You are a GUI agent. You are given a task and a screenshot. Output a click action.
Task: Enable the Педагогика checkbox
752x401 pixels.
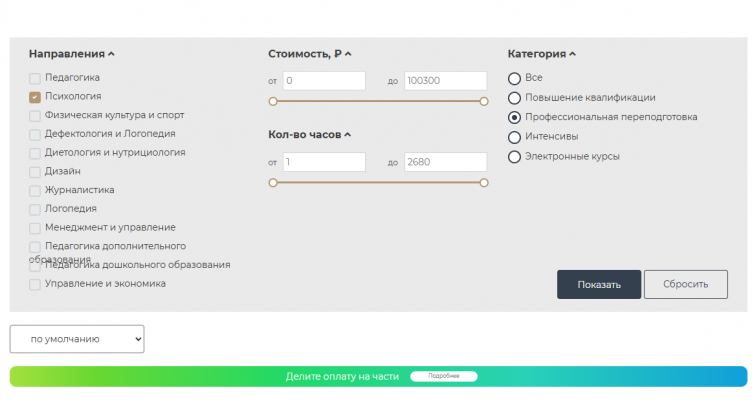click(x=35, y=78)
